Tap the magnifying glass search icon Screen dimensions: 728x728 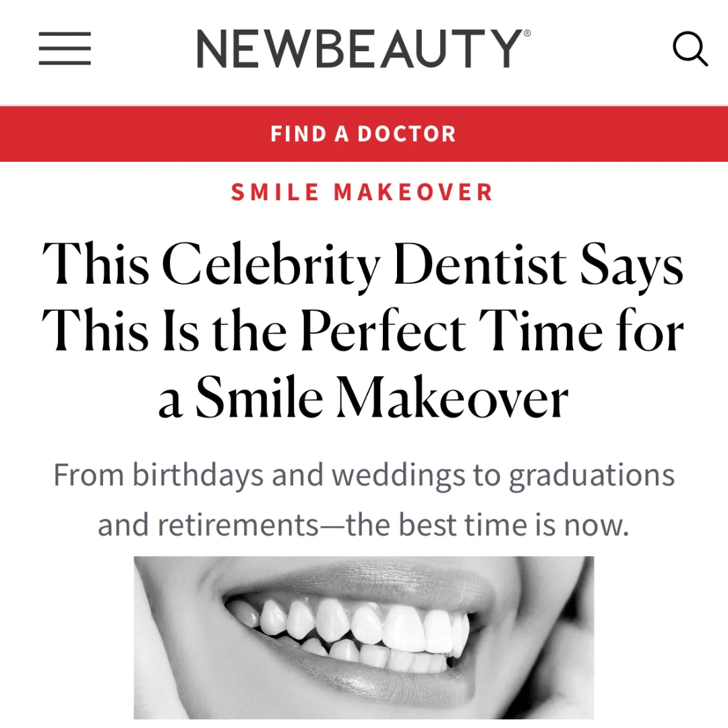[690, 49]
